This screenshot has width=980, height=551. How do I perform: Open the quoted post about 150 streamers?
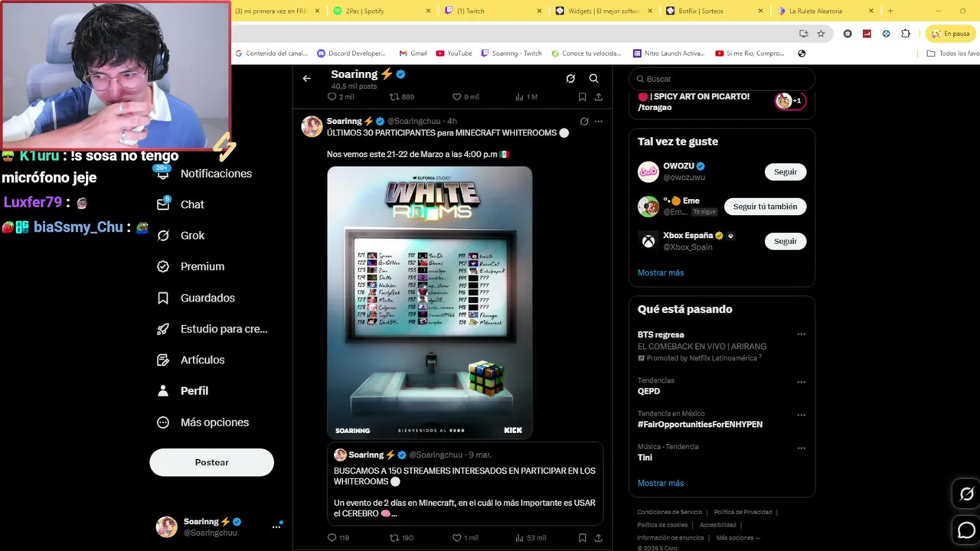click(x=465, y=484)
